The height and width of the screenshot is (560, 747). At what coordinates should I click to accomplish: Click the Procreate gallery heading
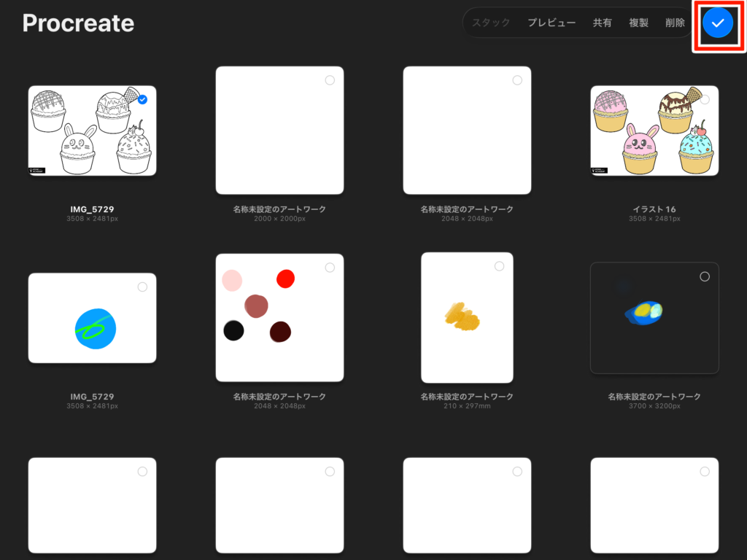(x=78, y=23)
